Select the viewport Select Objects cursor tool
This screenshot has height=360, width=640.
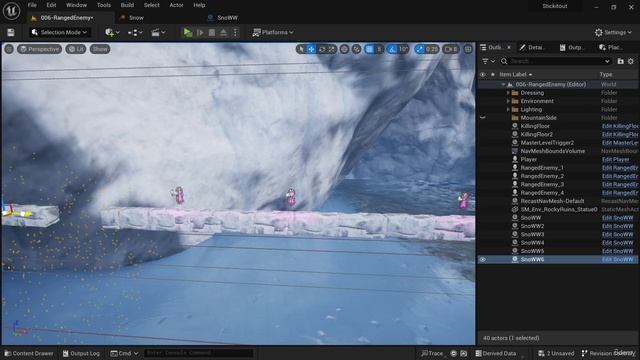click(x=301, y=49)
